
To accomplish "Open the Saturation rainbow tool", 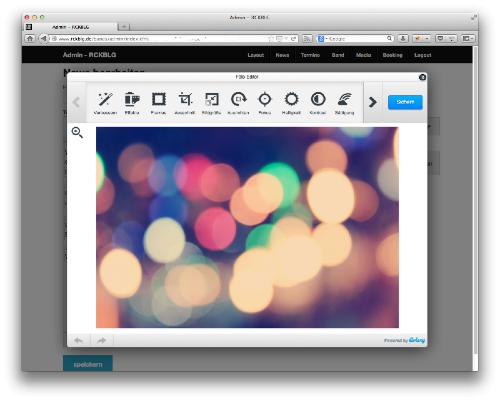I will 345,103.
